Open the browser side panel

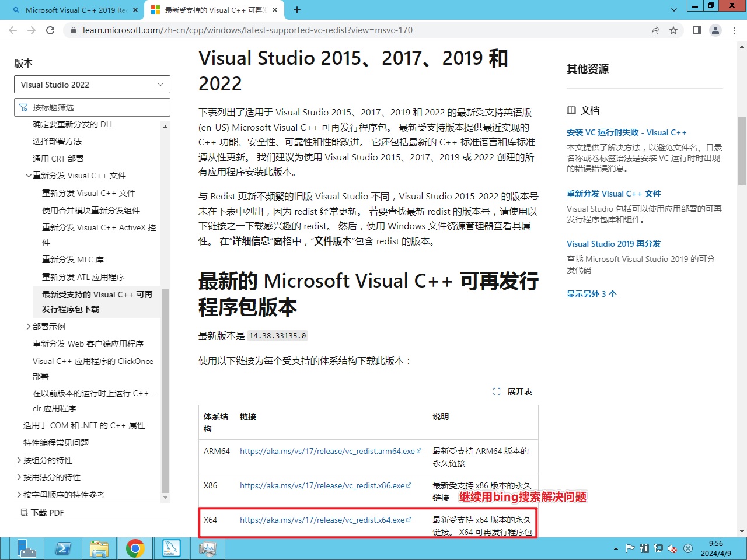coord(697,30)
